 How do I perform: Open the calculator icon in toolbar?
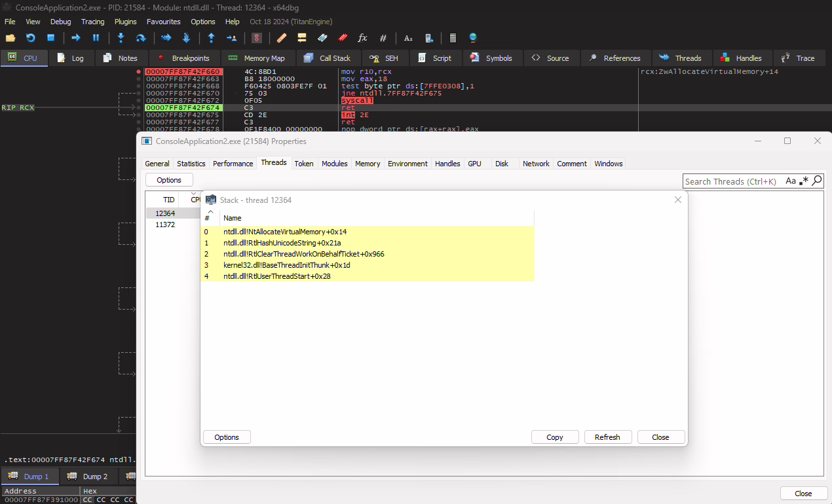coord(453,38)
